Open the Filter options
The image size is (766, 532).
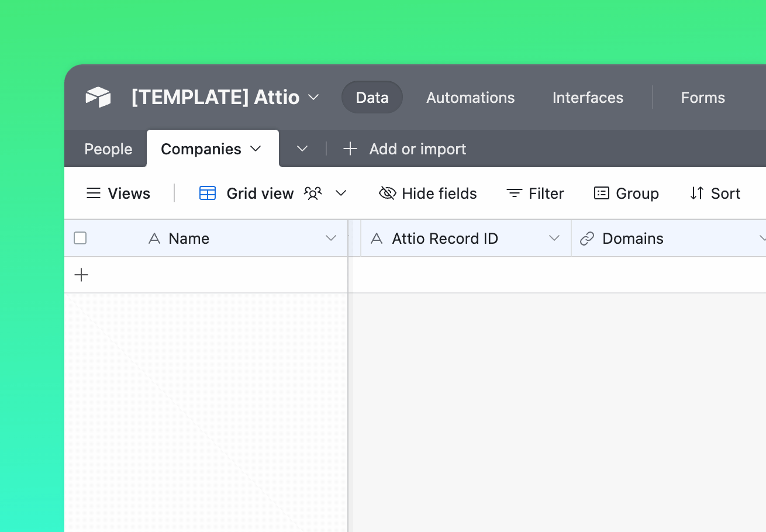[x=535, y=194]
